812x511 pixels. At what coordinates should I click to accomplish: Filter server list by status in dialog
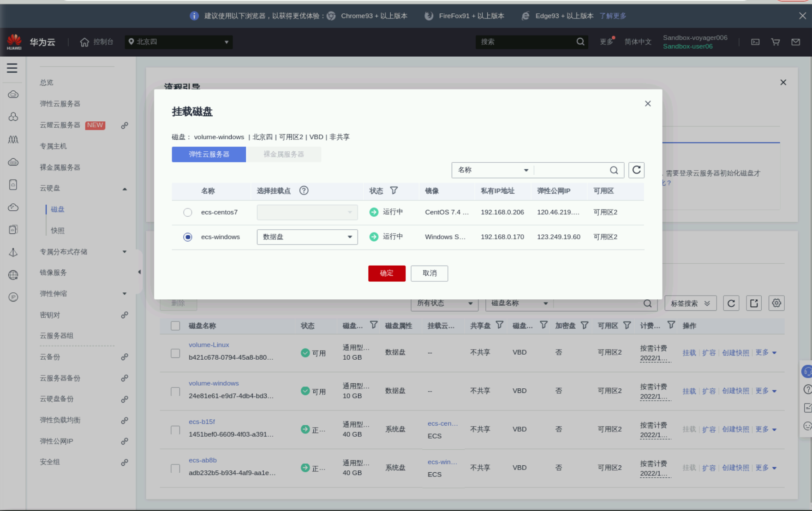pos(394,190)
